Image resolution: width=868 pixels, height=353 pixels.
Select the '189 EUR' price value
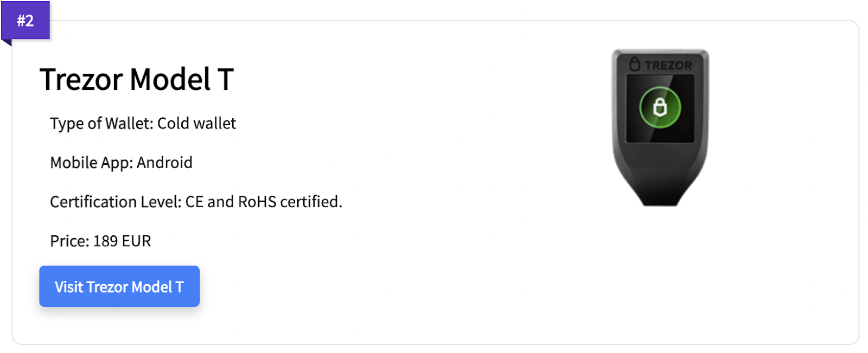point(122,241)
